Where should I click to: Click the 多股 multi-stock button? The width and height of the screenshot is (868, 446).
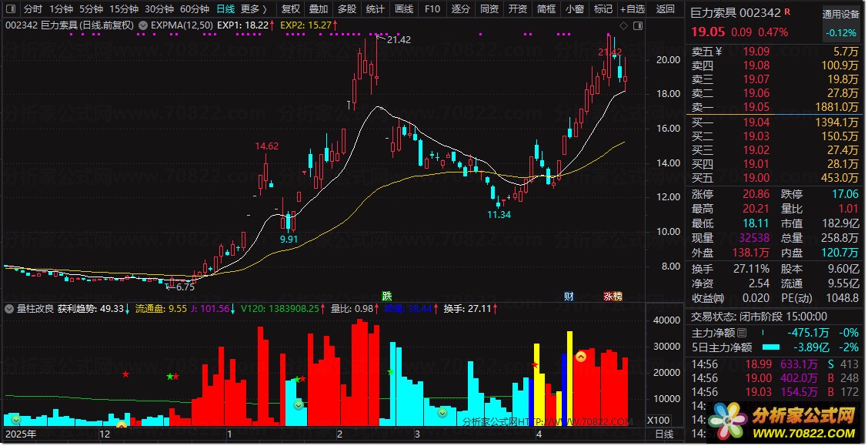347,9
